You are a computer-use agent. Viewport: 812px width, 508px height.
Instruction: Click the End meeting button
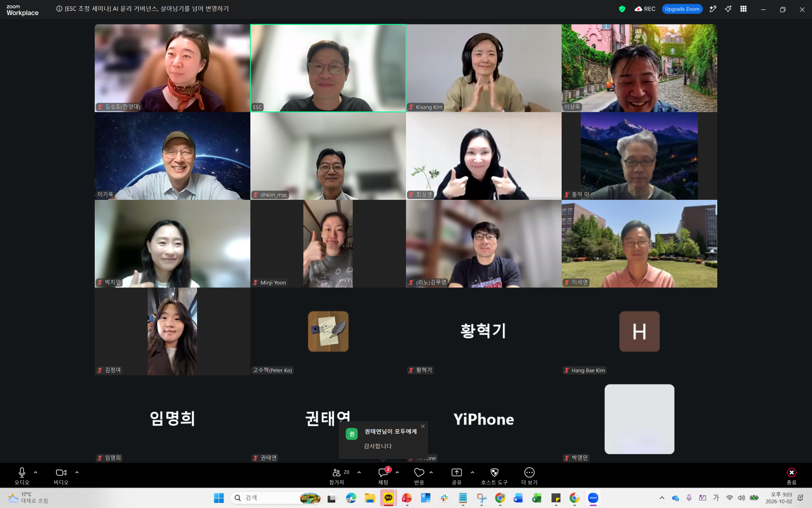791,476
